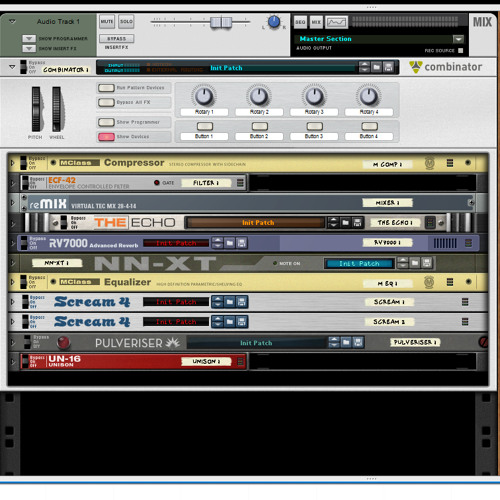Click the level meter icon on Compressor
500x500 pixels.
coord(450,163)
